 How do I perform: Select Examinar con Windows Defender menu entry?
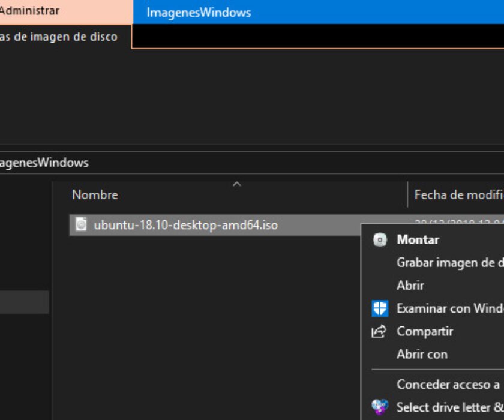click(450, 308)
